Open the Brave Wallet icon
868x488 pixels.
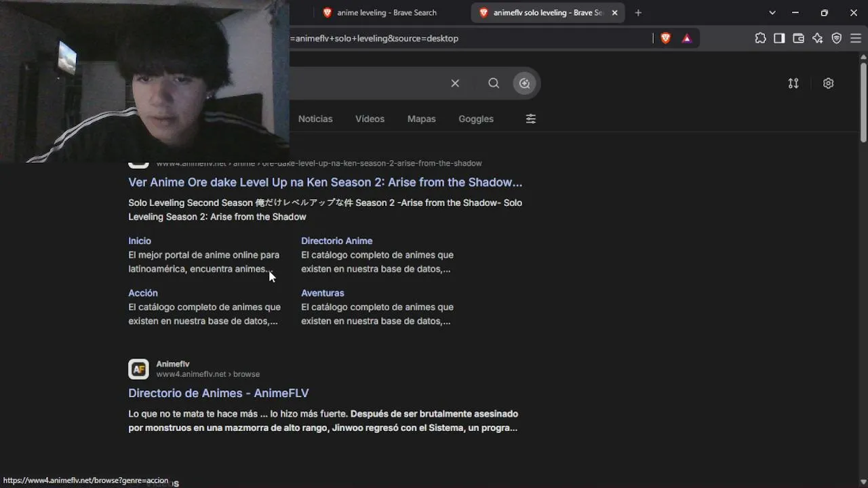(x=798, y=39)
